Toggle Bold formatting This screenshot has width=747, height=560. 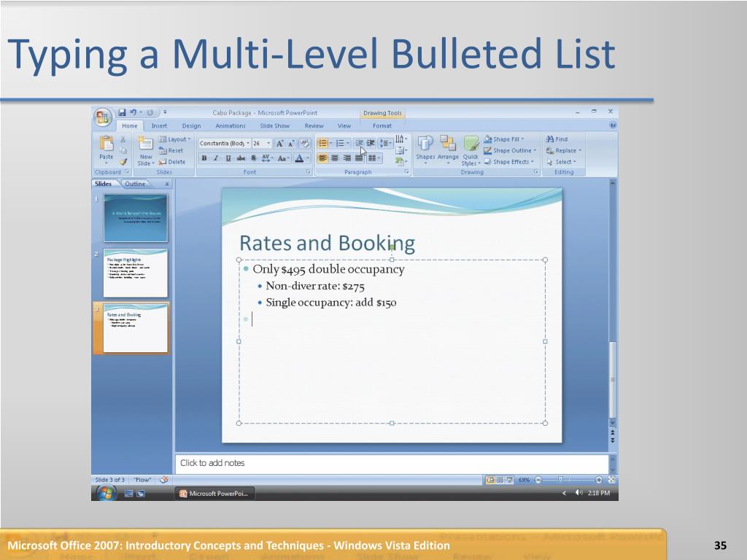coord(204,158)
